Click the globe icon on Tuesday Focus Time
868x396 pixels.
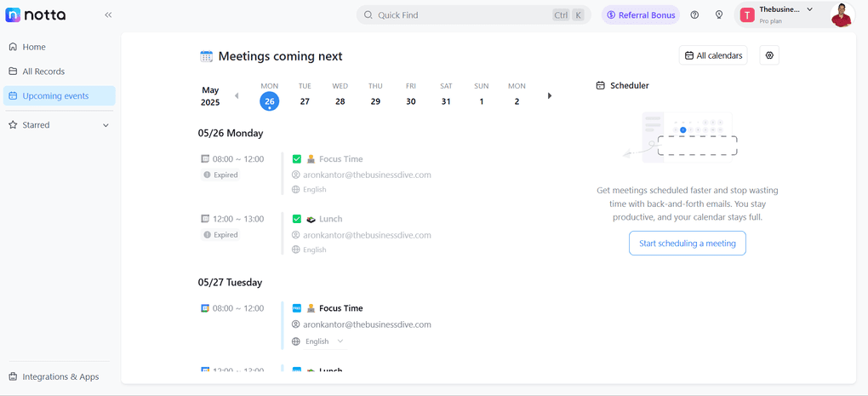tap(295, 341)
